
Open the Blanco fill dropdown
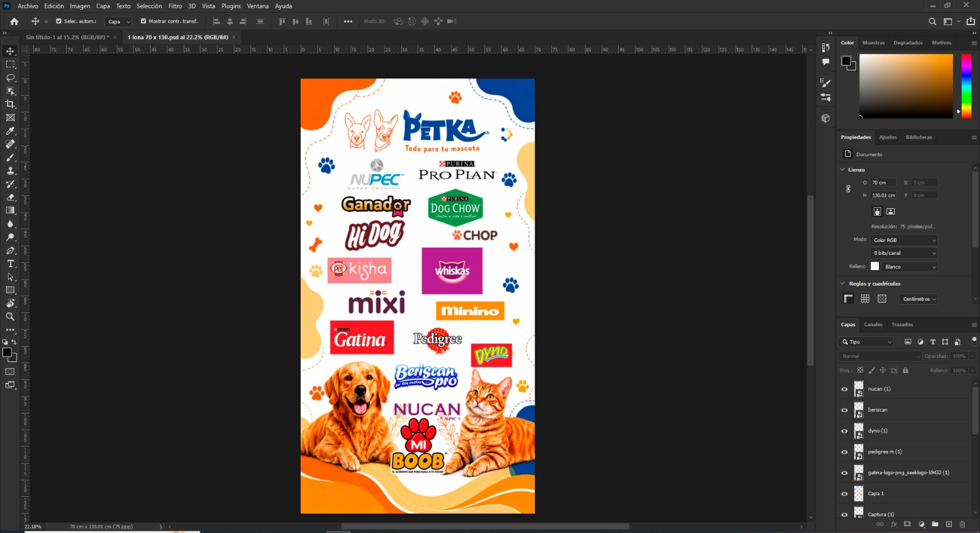(x=910, y=266)
